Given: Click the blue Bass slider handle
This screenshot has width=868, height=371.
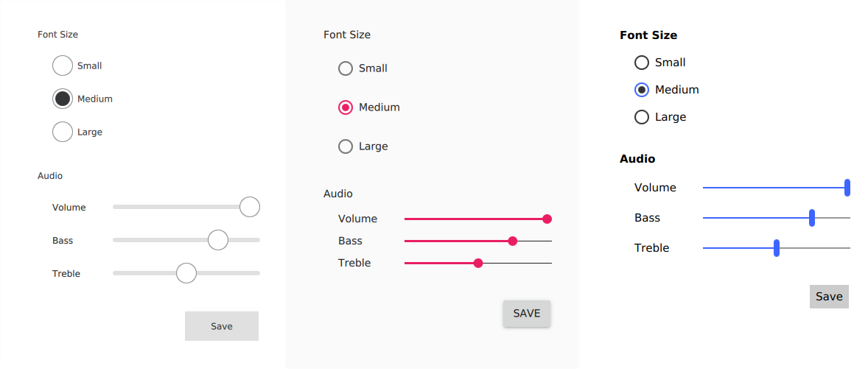Looking at the screenshot, I should [812, 218].
